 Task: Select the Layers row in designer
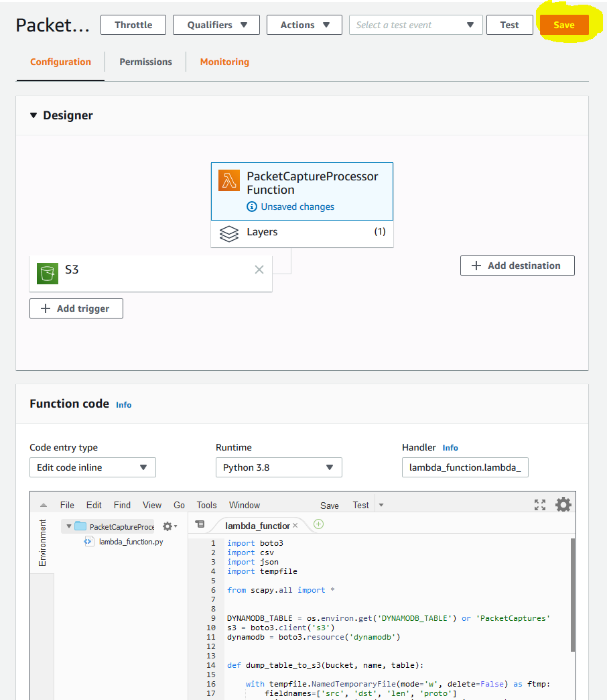tap(302, 233)
